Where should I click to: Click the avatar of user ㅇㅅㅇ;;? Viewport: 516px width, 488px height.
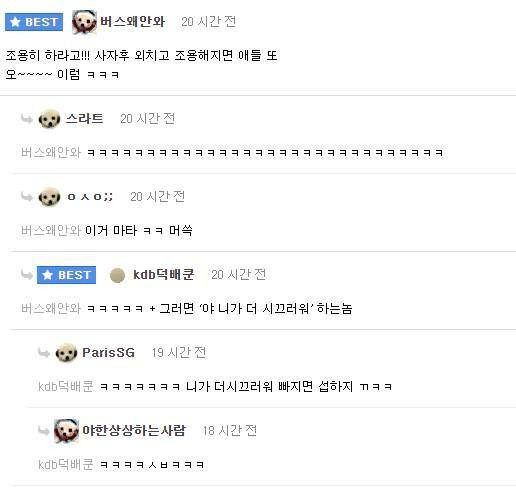click(49, 197)
